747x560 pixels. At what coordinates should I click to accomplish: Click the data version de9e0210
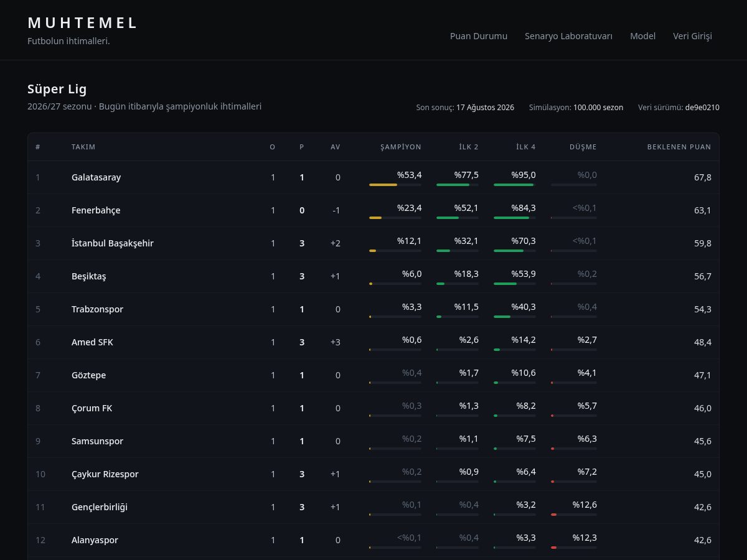(702, 108)
